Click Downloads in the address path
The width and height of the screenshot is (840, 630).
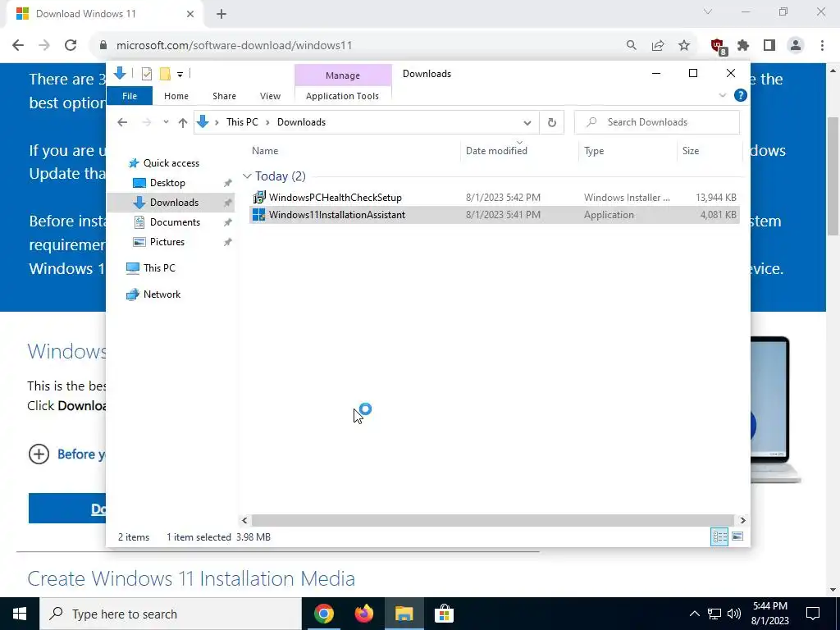click(x=301, y=122)
